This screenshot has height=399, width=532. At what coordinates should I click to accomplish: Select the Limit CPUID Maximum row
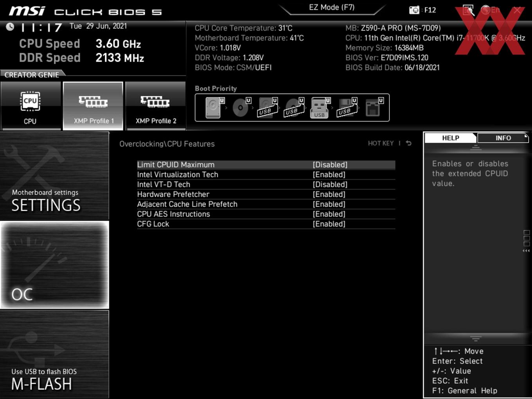click(x=266, y=165)
